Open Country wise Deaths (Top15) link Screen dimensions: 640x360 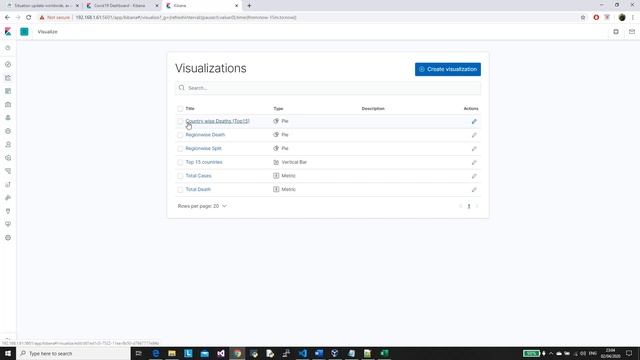tap(217, 121)
